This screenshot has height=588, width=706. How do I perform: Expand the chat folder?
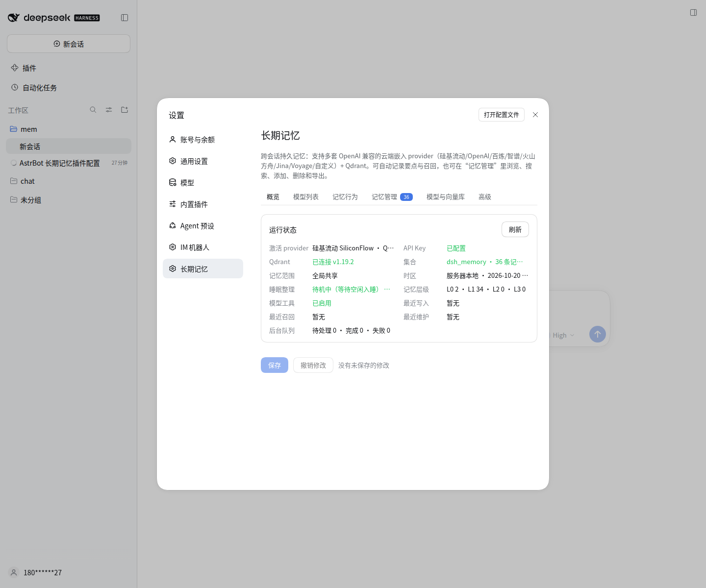pyautogui.click(x=69, y=181)
